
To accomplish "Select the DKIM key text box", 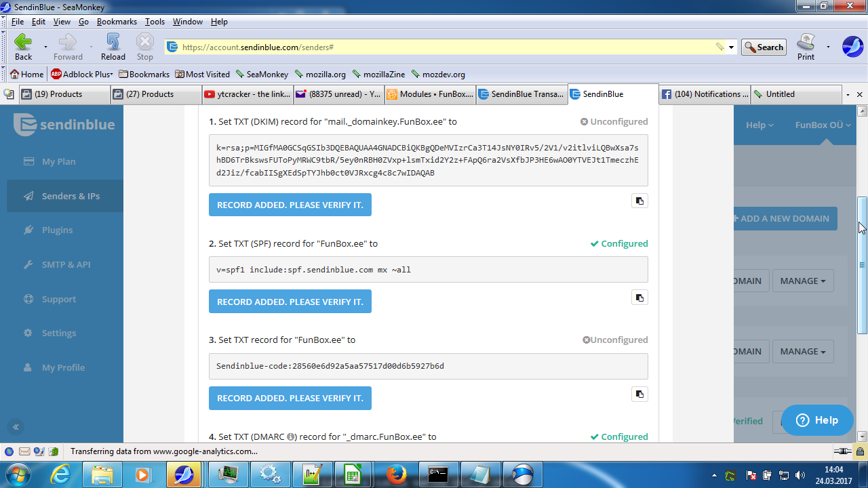I will click(x=428, y=160).
